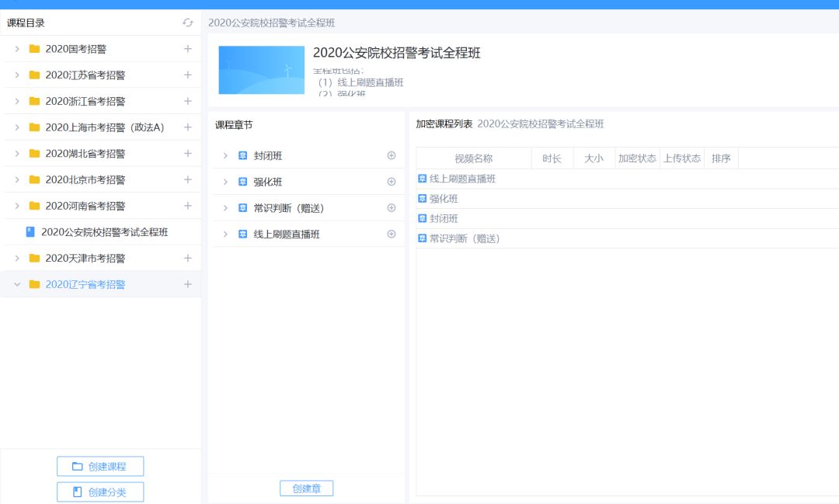Viewport: 839px width, 504px height.
Task: Select 2020浙江省考招警 folder label
Action: pyautogui.click(x=85, y=101)
